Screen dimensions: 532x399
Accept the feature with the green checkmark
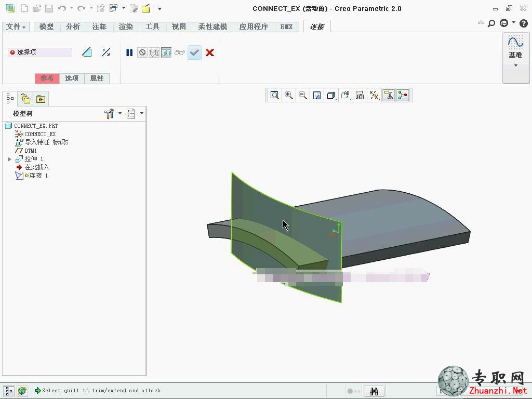pyautogui.click(x=195, y=52)
